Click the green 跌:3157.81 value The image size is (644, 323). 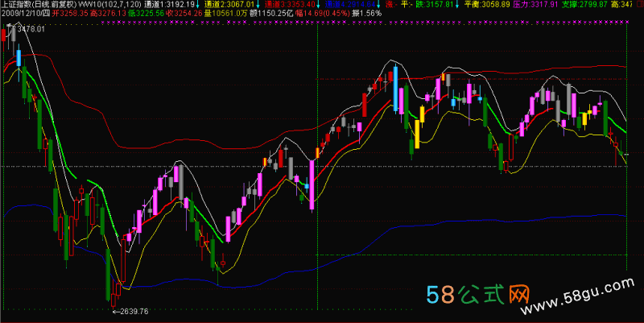pyautogui.click(x=435, y=5)
